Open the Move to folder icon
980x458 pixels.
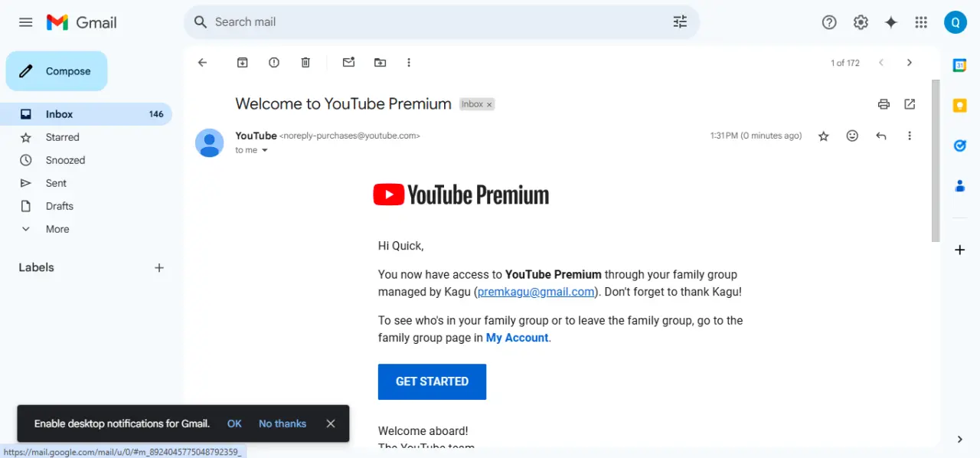pyautogui.click(x=380, y=63)
